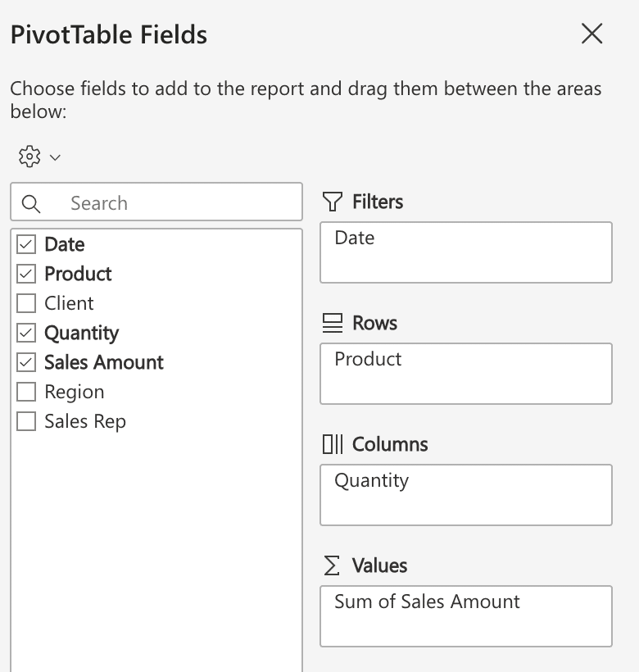Close the PivotTable Fields pane
The width and height of the screenshot is (639, 672).
click(591, 34)
